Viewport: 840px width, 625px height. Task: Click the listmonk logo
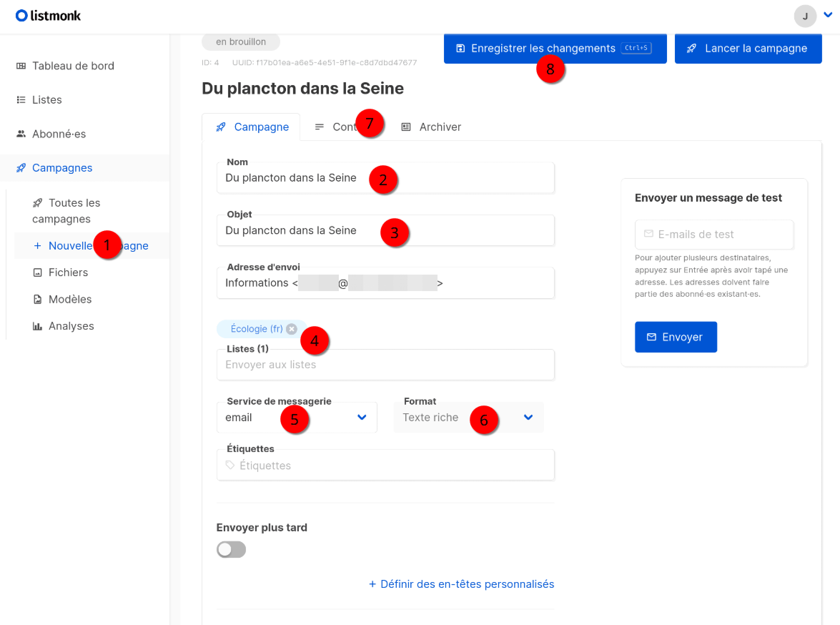pos(48,15)
